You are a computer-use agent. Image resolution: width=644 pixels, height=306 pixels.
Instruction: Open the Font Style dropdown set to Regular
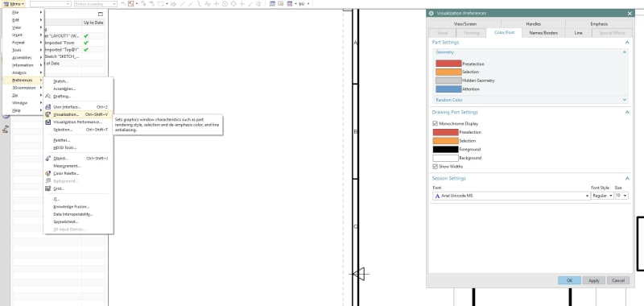click(x=602, y=196)
